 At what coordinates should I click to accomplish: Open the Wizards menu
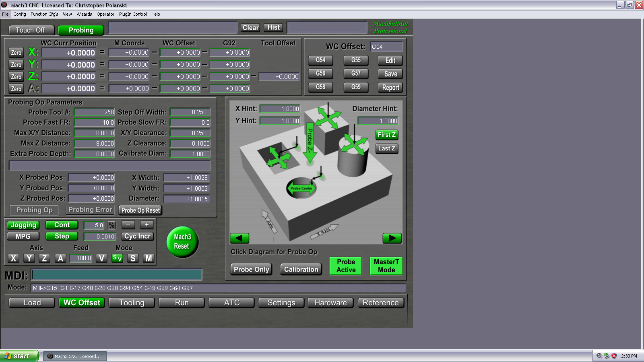tap(84, 14)
